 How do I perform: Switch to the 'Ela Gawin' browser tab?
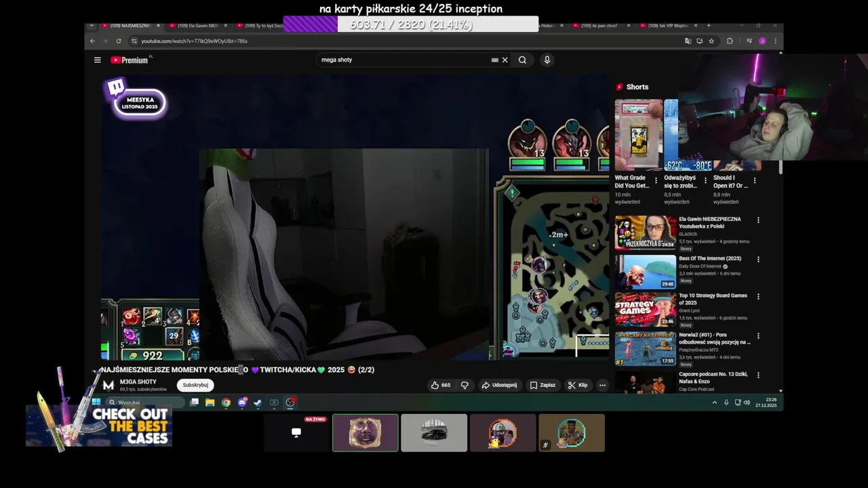197,26
